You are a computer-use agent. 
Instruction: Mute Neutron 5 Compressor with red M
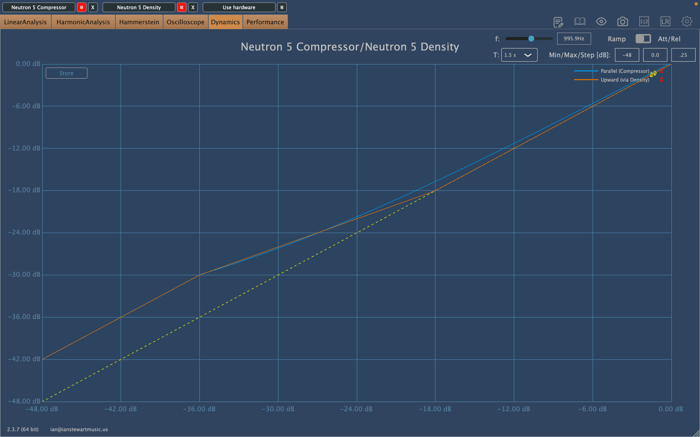(x=82, y=7)
